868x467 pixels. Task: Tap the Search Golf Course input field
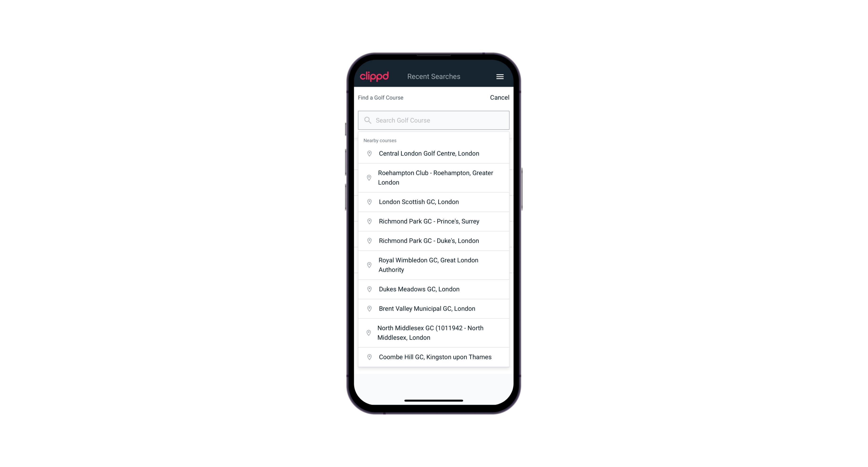point(434,120)
